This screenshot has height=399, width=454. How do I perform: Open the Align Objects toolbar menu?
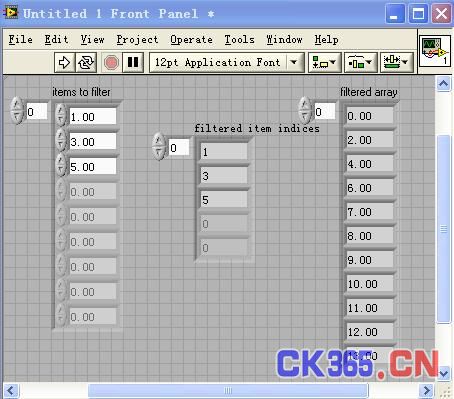(x=325, y=62)
